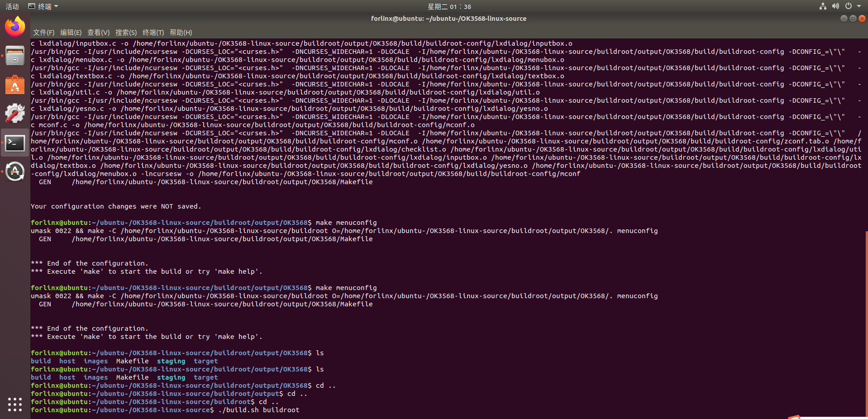The width and height of the screenshot is (868, 419).
Task: Open the 文件(F) menu
Action: coord(43,33)
